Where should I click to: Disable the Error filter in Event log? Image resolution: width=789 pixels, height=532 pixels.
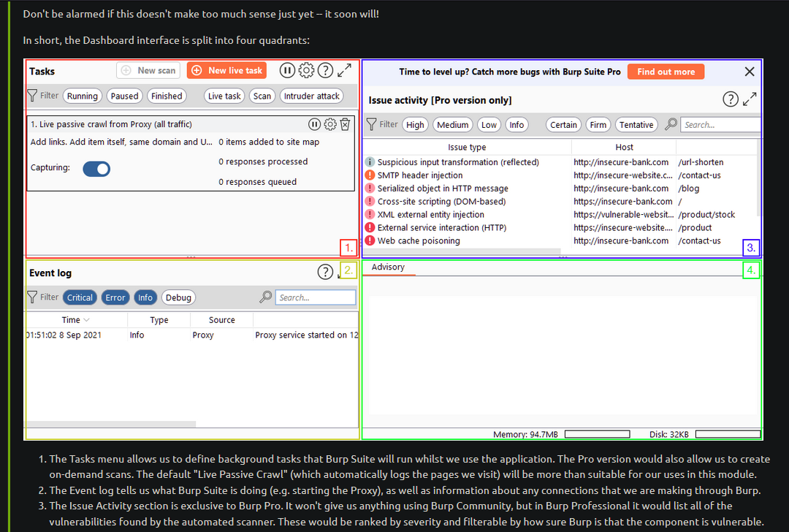coord(115,297)
